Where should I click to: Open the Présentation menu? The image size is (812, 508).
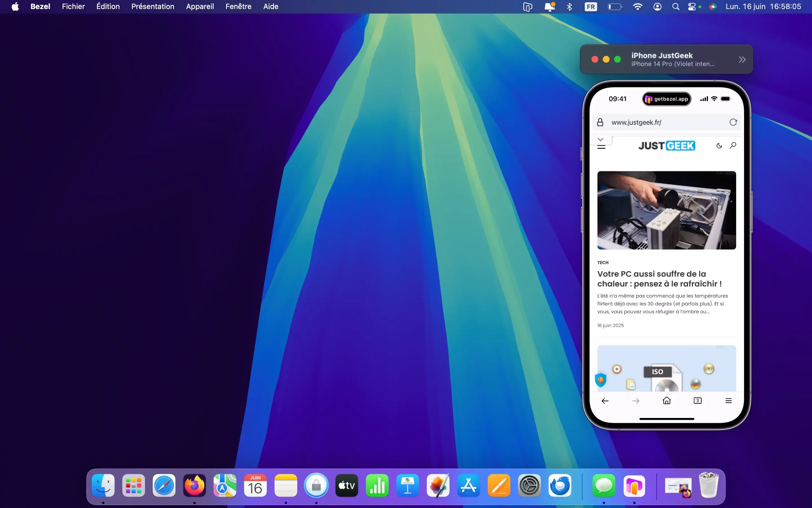153,7
